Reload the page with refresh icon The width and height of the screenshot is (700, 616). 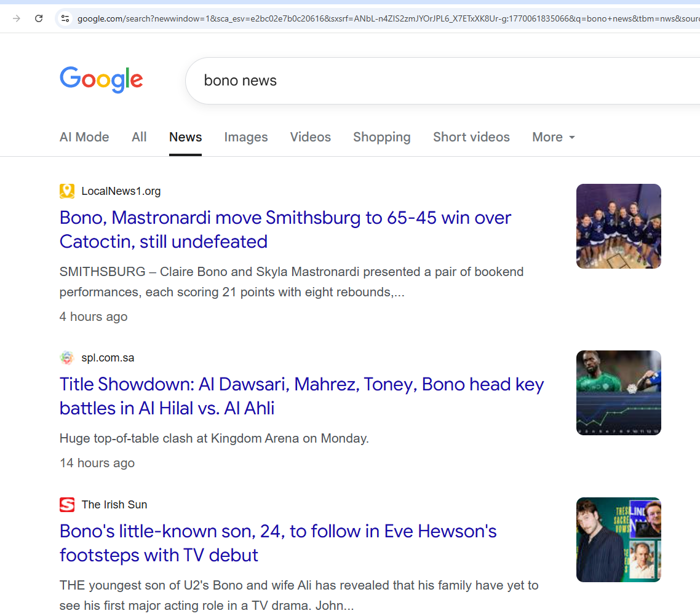[x=39, y=18]
